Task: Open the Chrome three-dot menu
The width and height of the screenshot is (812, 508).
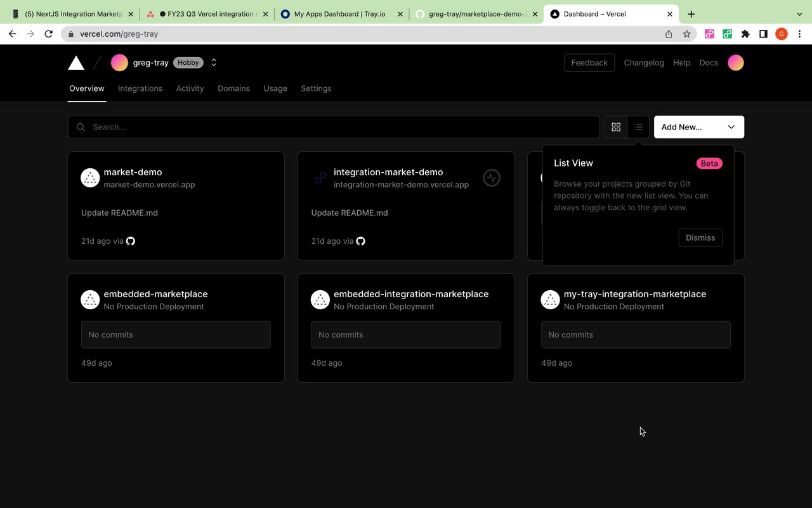Action: click(x=799, y=34)
